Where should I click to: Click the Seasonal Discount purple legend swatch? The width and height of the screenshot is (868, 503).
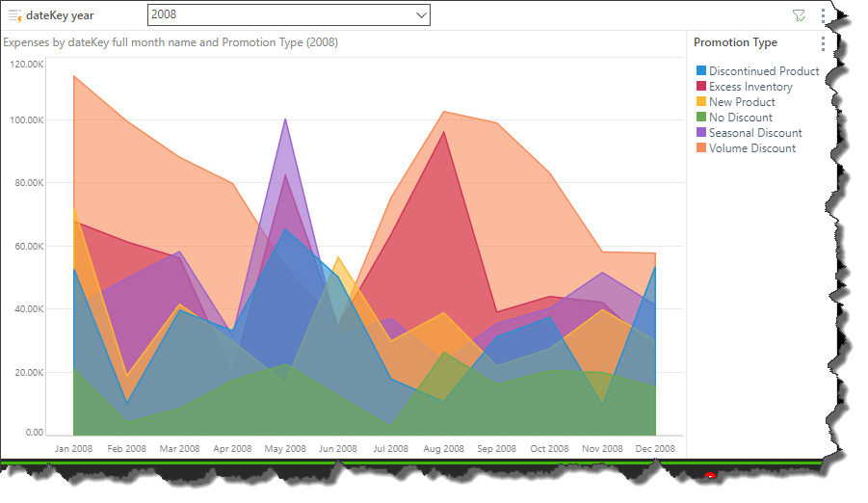(701, 133)
